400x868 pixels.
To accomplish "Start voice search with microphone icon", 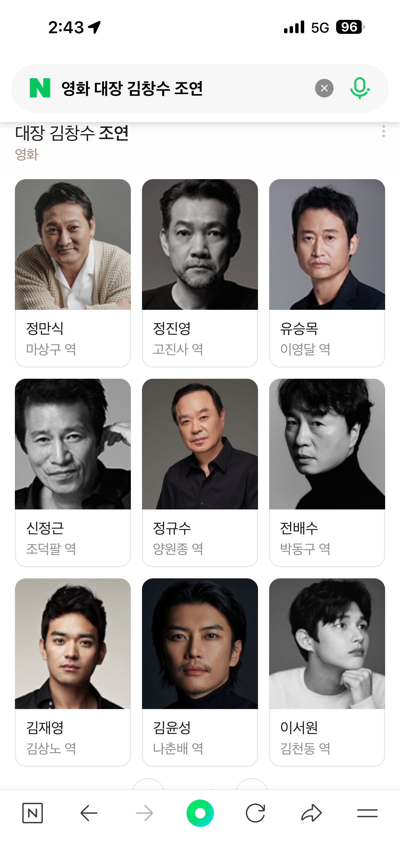I will (360, 88).
